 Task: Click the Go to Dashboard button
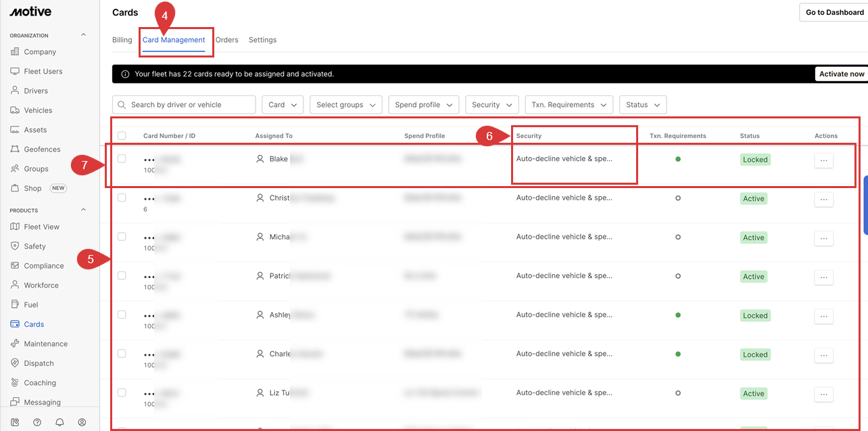coord(834,12)
